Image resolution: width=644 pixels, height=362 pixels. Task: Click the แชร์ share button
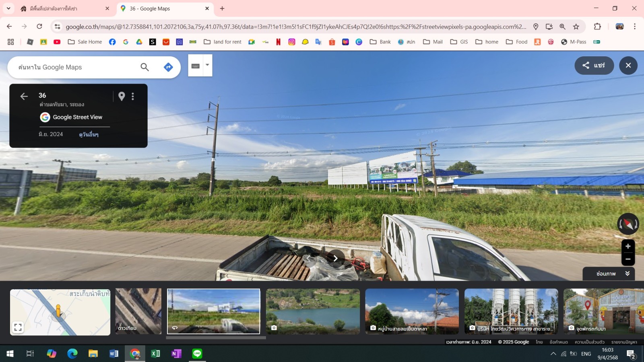(x=594, y=65)
